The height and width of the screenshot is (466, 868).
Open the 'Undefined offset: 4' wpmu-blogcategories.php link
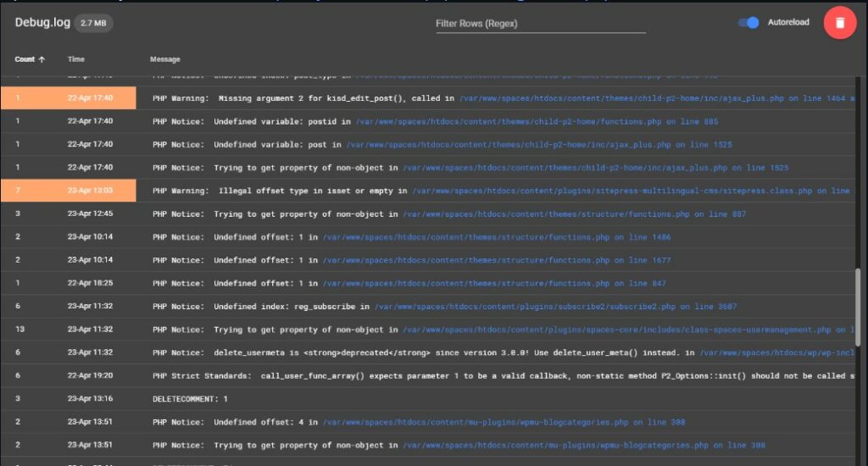coord(504,422)
